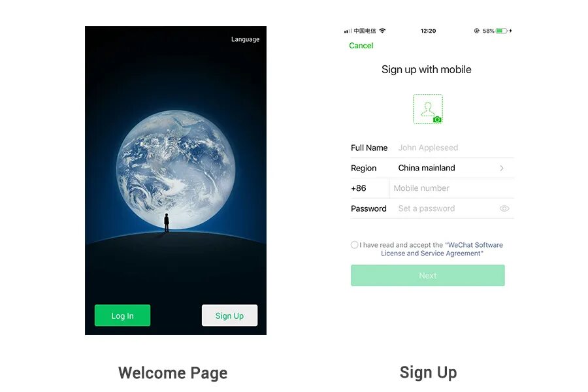Image resolution: width=588 pixels, height=392 pixels.
Task: Click the green Log In button
Action: 122,316
